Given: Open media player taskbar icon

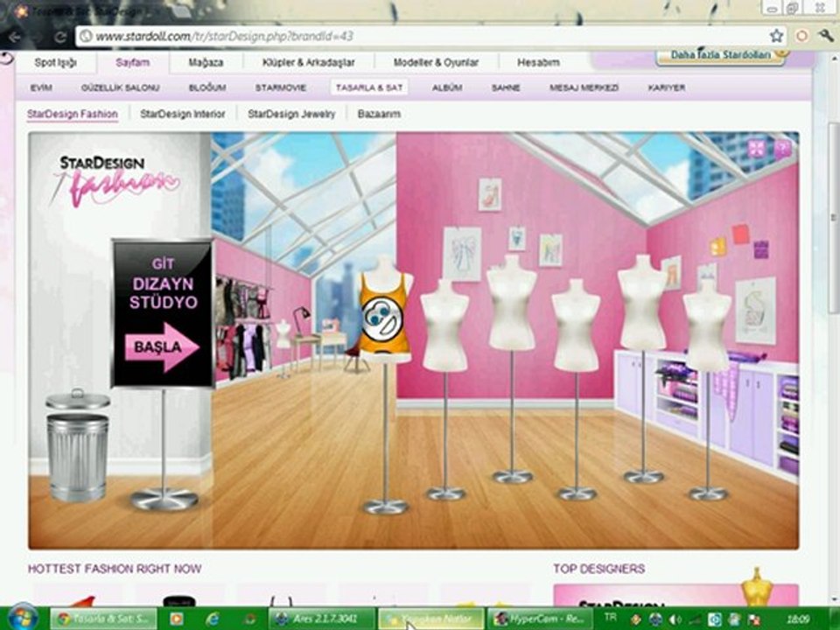Looking at the screenshot, I should click(176, 619).
